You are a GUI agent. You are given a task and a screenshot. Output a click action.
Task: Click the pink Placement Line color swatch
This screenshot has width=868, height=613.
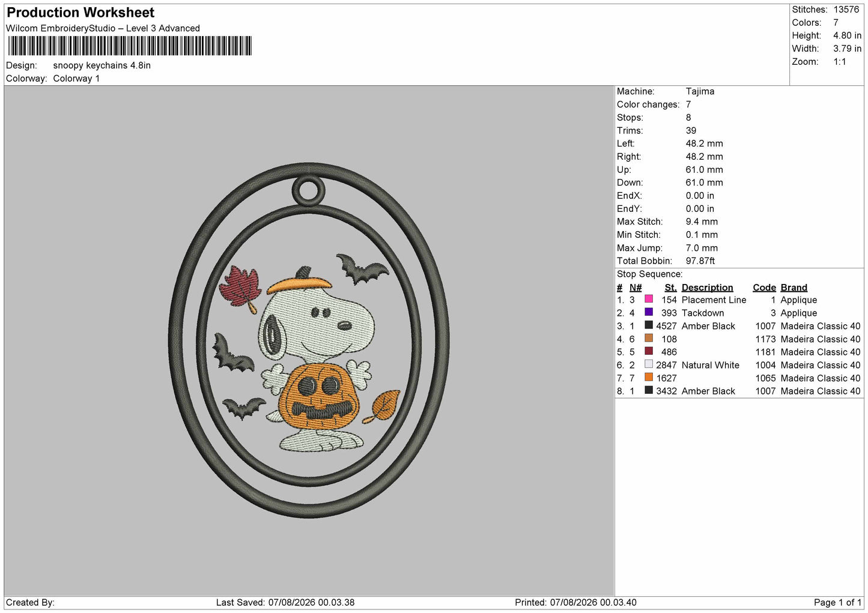pyautogui.click(x=649, y=299)
